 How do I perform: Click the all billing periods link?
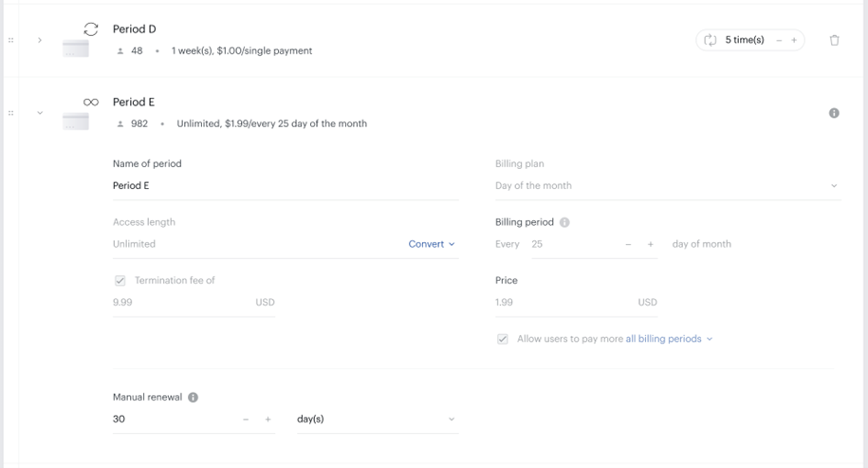click(663, 338)
